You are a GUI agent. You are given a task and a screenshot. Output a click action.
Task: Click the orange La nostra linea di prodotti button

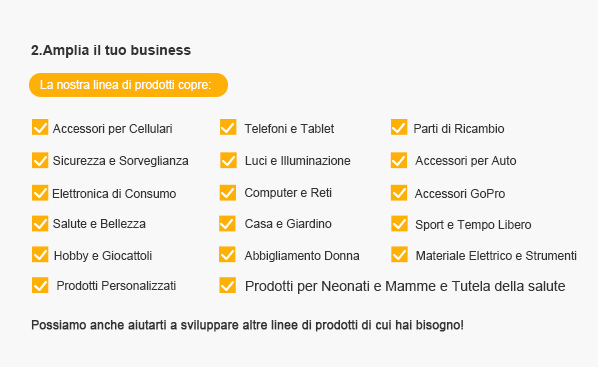[x=129, y=85]
